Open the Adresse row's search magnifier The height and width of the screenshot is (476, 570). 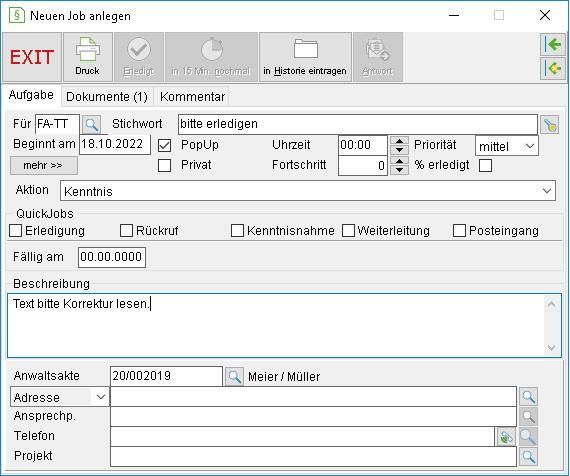click(528, 397)
